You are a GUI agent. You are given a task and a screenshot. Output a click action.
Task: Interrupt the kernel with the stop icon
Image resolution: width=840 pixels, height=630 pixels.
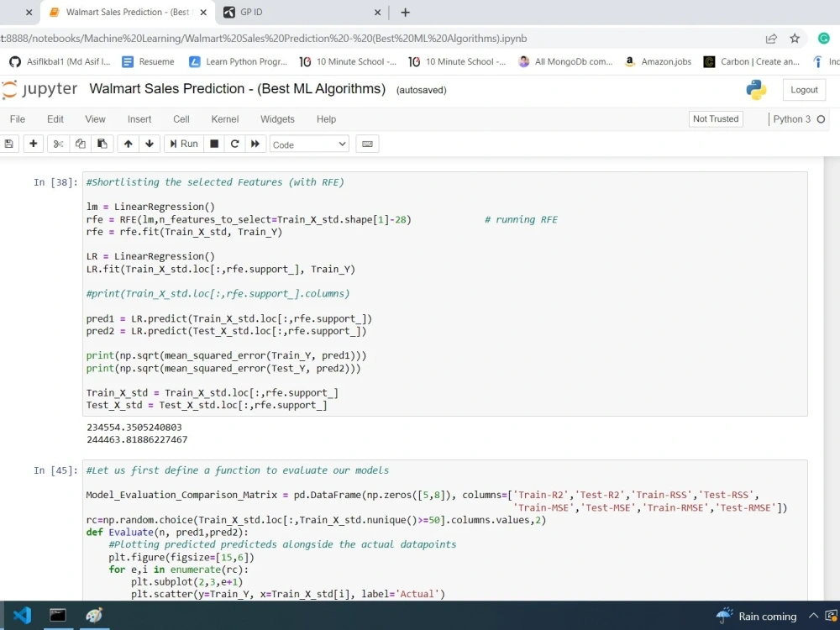[213, 144]
